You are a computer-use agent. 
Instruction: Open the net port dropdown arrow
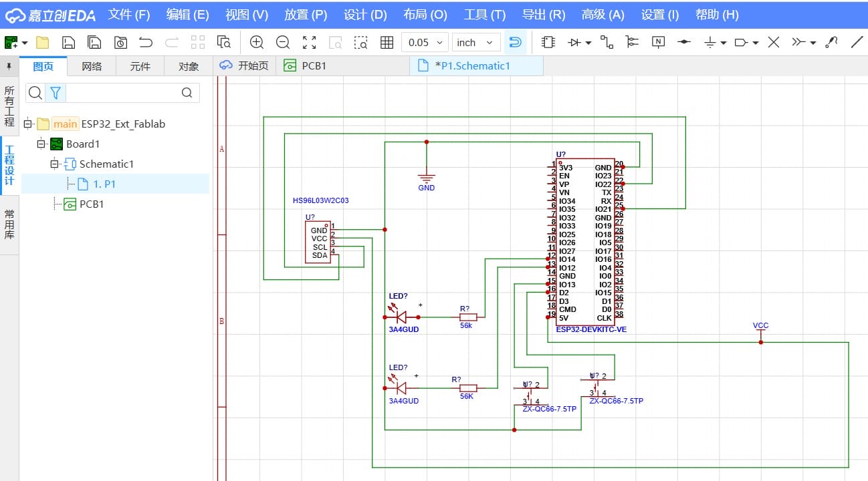click(x=756, y=43)
